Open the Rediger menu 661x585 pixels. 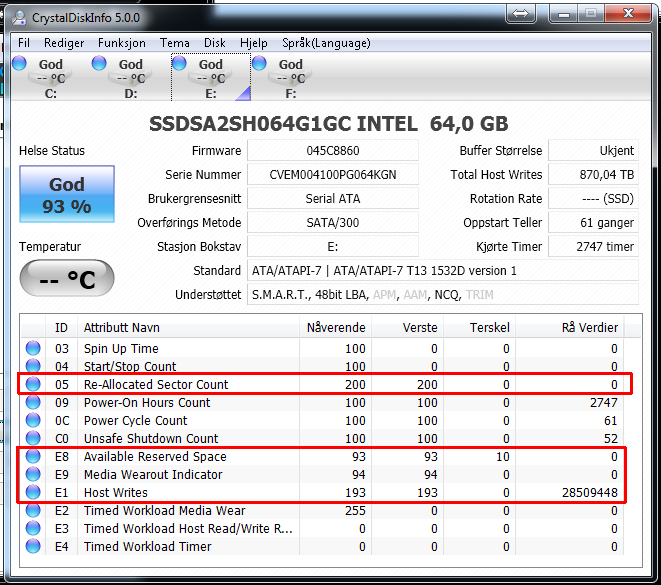pyautogui.click(x=64, y=43)
